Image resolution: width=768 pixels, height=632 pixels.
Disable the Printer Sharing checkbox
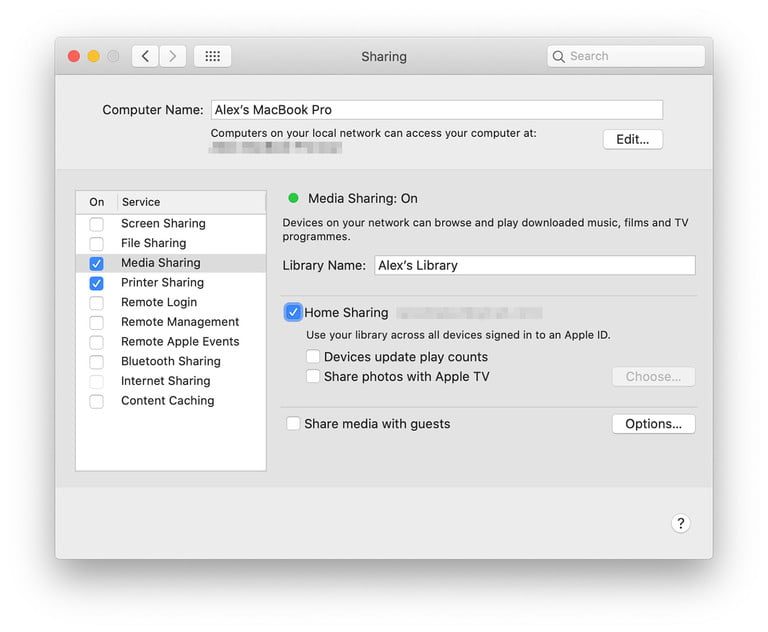pos(97,283)
